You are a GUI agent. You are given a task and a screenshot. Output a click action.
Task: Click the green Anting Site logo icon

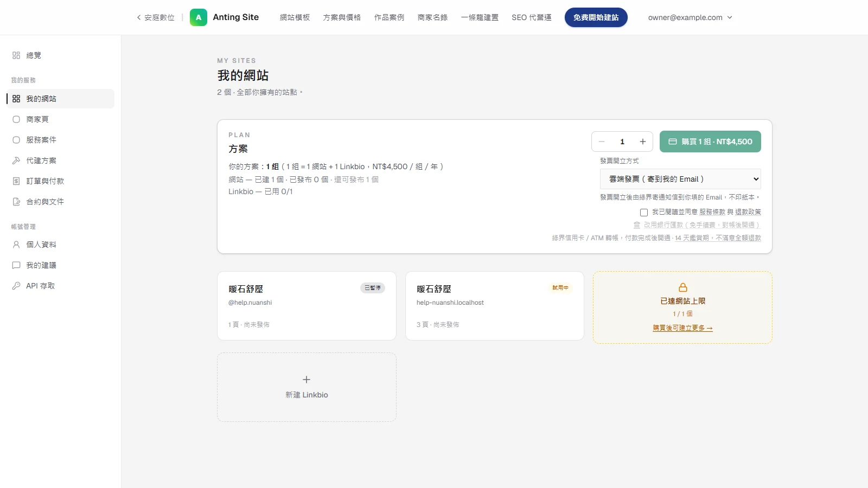tap(199, 17)
